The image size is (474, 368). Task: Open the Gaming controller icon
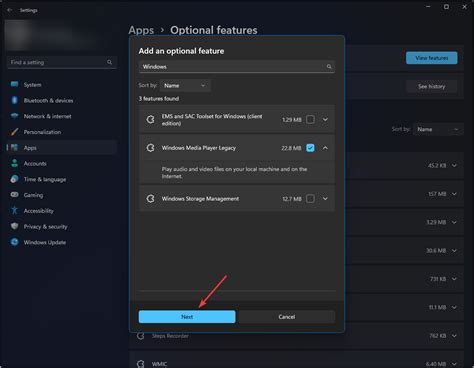14,195
